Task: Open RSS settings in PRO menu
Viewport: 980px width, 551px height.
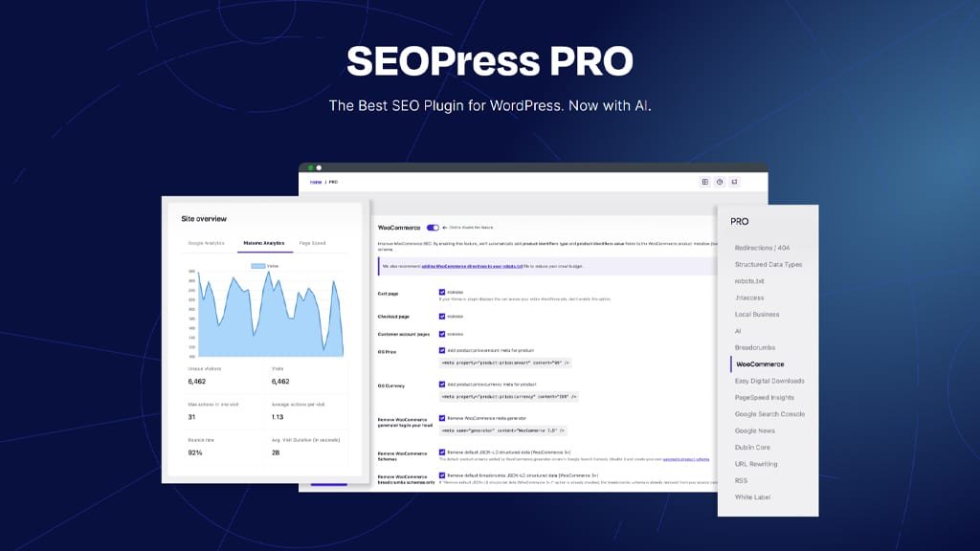Action: 741,480
